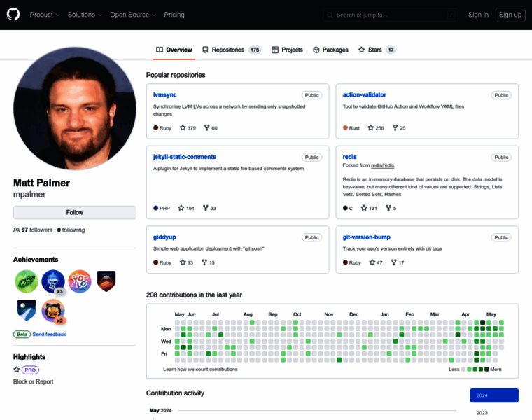
Task: Open the giddyup repository
Action: (x=164, y=237)
